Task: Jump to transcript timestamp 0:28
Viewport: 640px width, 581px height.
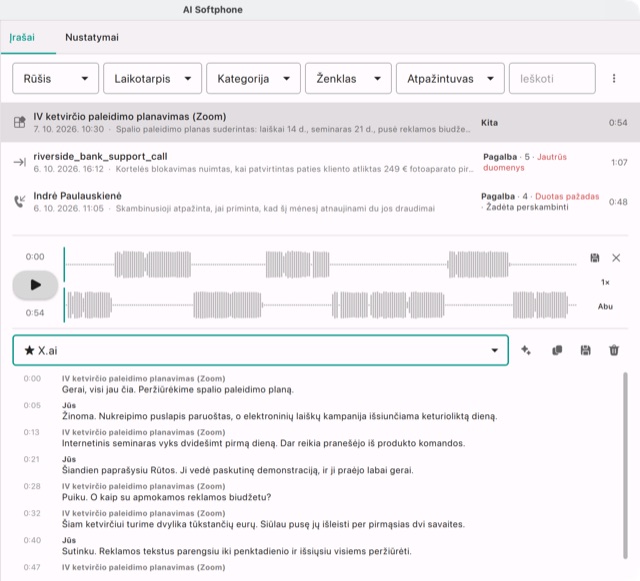Action: click(x=32, y=486)
